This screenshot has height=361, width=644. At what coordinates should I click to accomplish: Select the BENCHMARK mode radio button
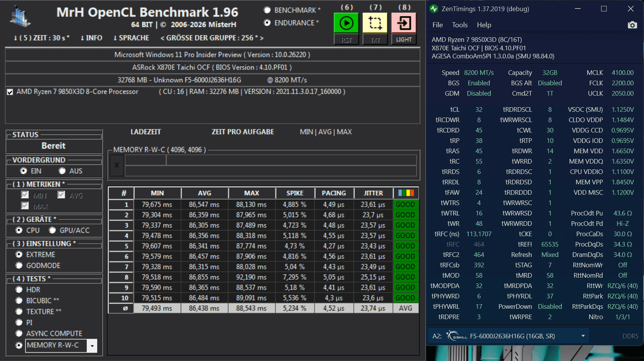coord(267,10)
